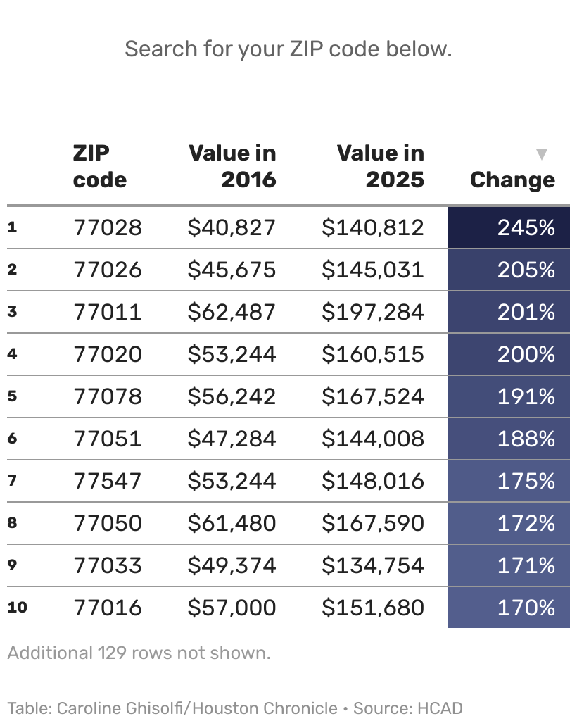Sort by ZIP code column header
Viewport: 577px width, 728px height.
coord(99,166)
